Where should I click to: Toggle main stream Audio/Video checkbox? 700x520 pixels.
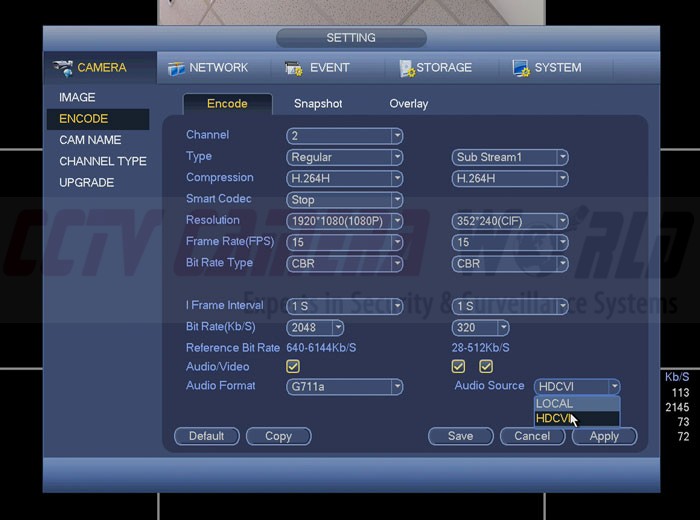tap(293, 367)
